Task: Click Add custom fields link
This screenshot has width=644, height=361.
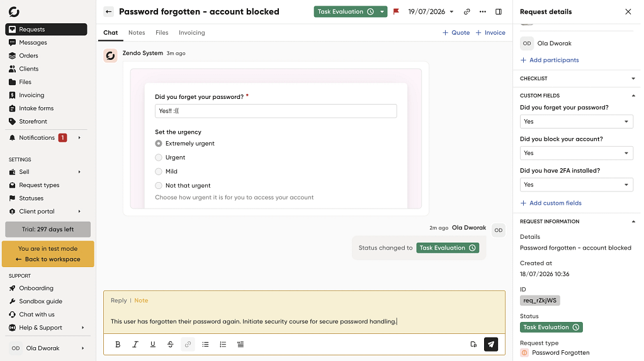Action: click(x=551, y=203)
